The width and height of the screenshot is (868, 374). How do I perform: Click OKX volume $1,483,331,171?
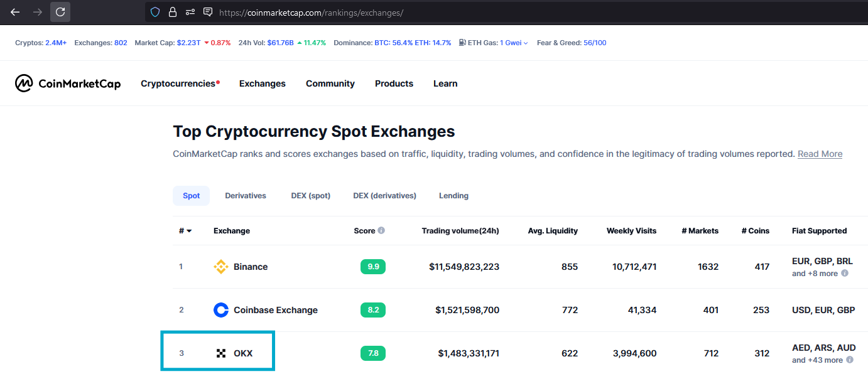coord(469,353)
